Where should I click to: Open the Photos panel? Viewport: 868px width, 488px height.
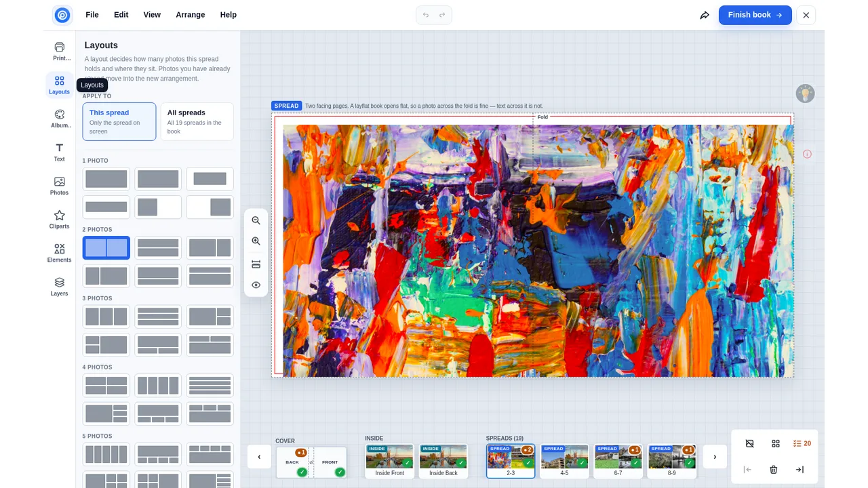(60, 186)
